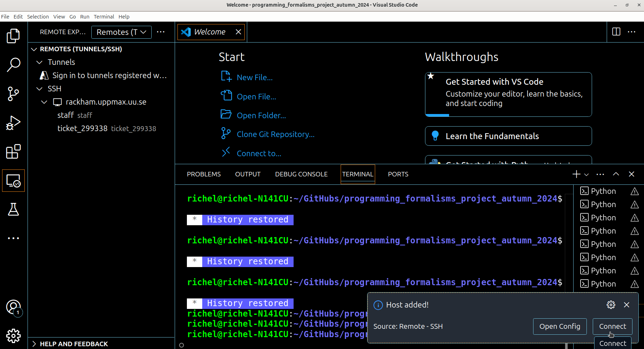Viewport: 644px width, 349px height.
Task: Open terminal launch profile dropdown arrow
Action: click(586, 174)
